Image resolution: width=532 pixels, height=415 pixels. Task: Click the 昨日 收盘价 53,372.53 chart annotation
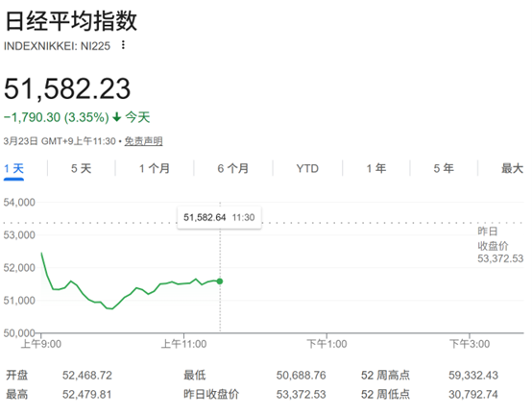(x=500, y=245)
